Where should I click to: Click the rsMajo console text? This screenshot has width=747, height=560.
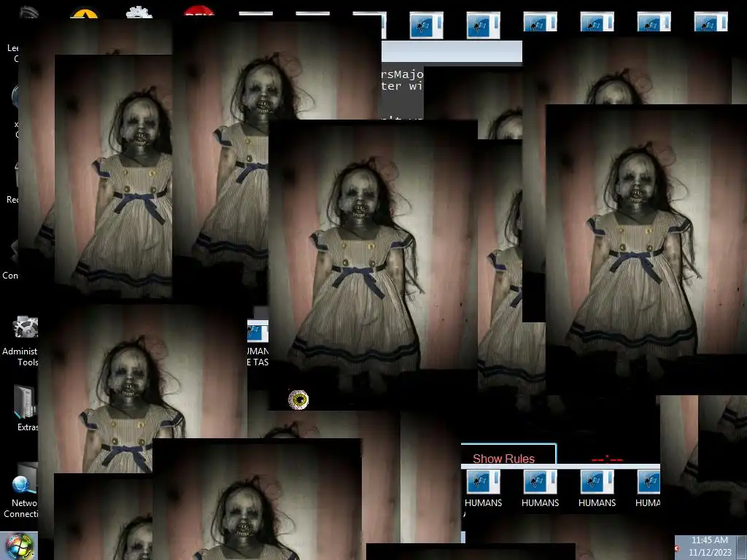[x=402, y=74]
